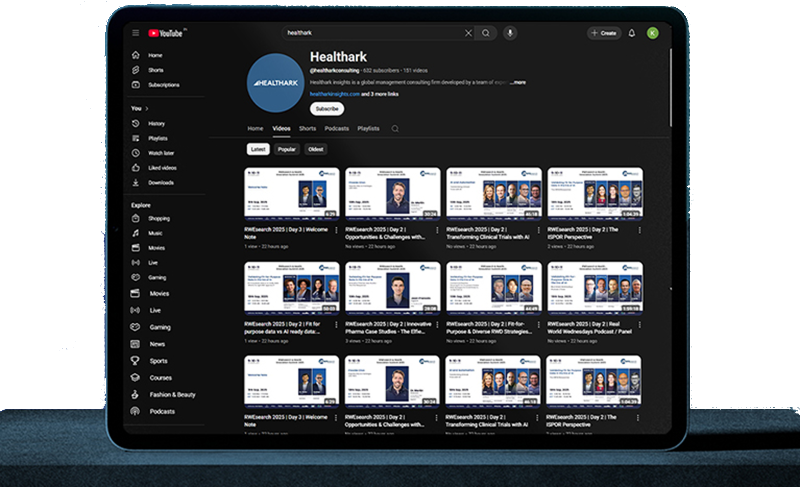Open the @healtharkconsulting handle
Image resolution: width=800 pixels, height=487 pixels.
coord(335,70)
